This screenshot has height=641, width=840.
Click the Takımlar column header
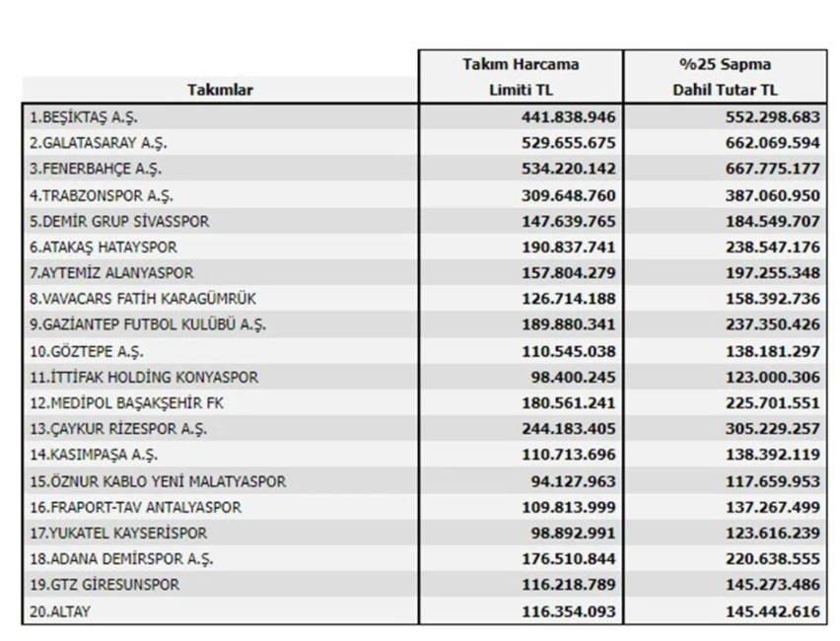(x=220, y=90)
